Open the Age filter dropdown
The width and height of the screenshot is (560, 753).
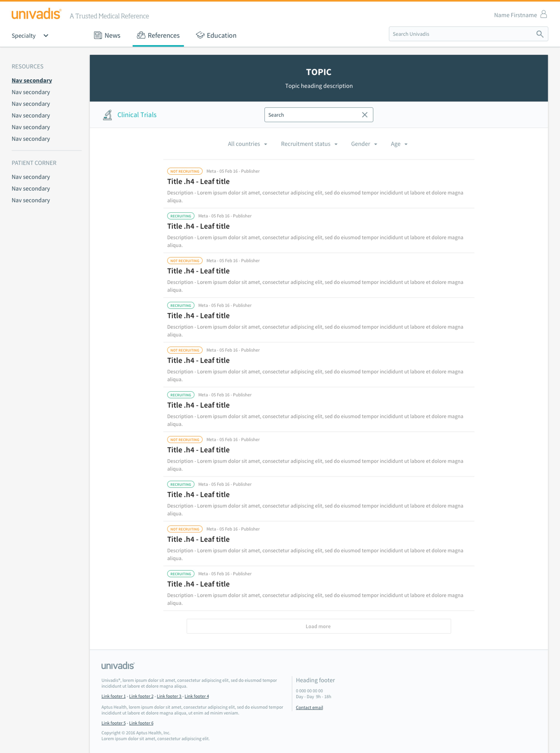(399, 144)
